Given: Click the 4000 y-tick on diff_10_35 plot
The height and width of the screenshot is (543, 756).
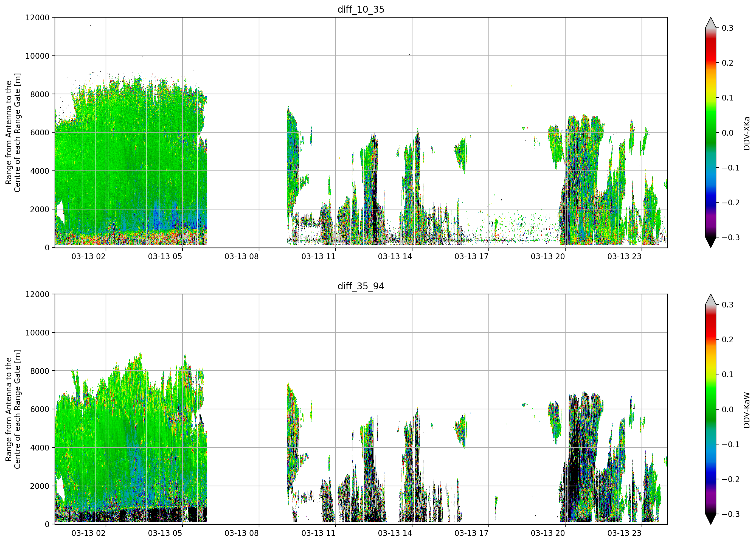Looking at the screenshot, I should coord(40,171).
